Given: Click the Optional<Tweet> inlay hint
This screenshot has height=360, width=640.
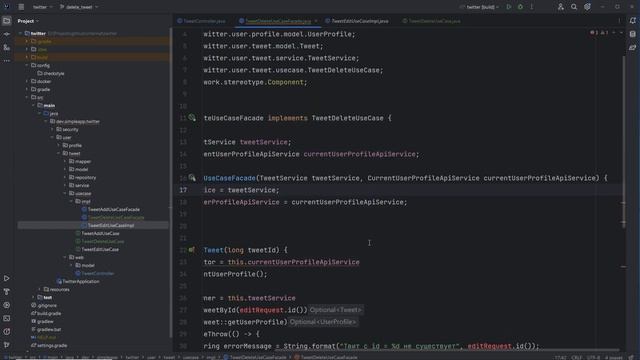Looking at the screenshot, I should [x=335, y=310].
